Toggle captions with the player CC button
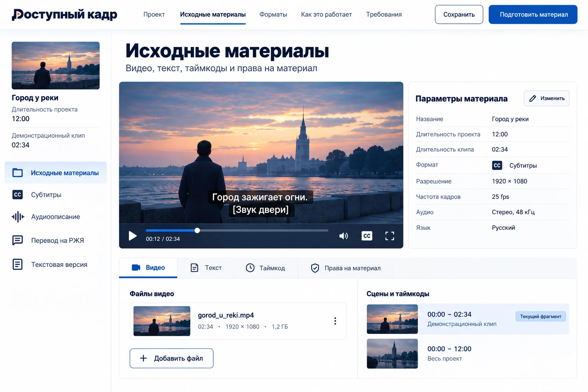 [x=367, y=236]
